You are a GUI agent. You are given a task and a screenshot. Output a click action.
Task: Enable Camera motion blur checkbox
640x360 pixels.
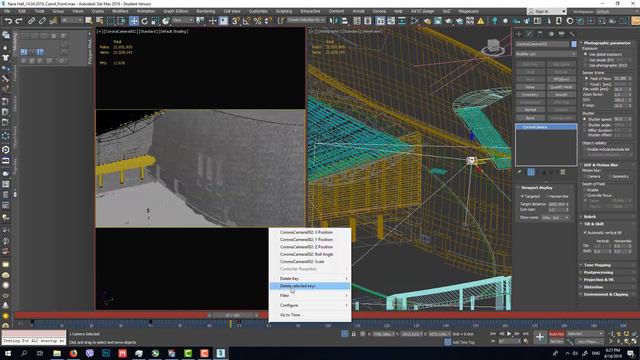click(585, 176)
